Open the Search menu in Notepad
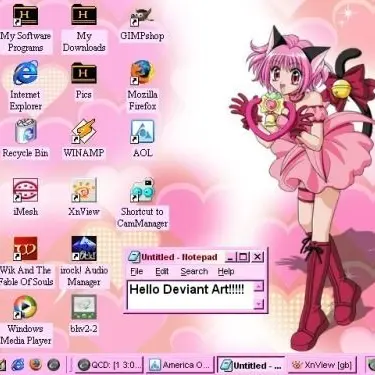The image size is (375, 375). click(x=194, y=272)
